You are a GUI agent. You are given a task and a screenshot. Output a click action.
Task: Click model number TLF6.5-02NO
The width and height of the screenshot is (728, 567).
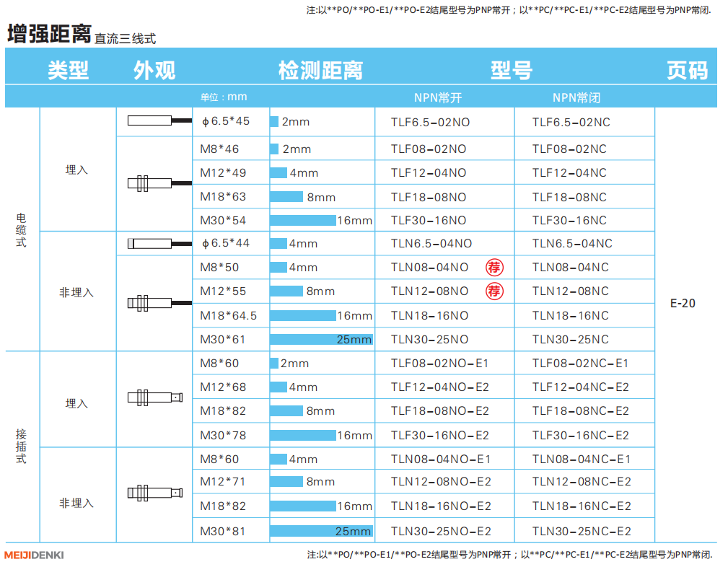point(430,122)
